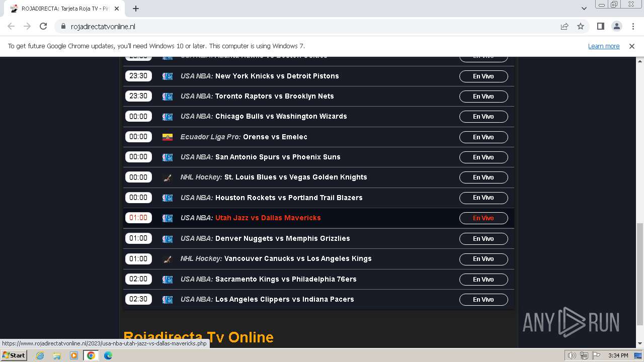Screen dimensions: 644x362
Task: Click Ecuador flag icon beside Orense vs Emelec
Action: click(168, 137)
